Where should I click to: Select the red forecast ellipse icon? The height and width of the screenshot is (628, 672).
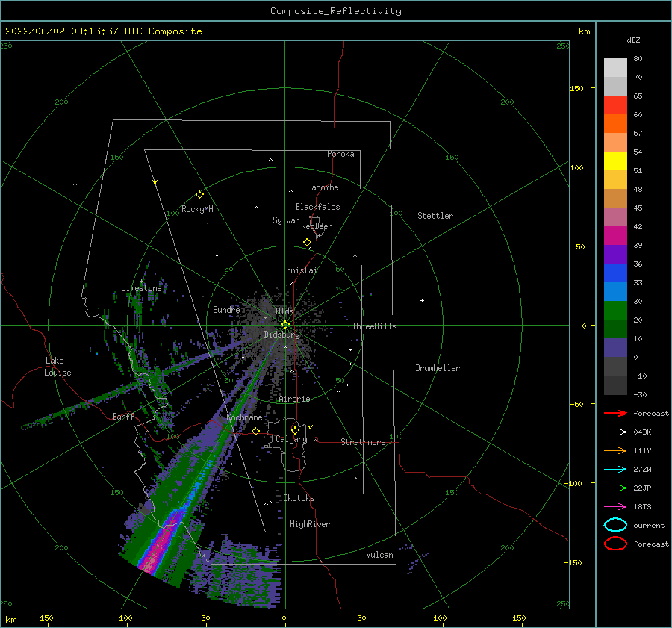pyautogui.click(x=615, y=544)
